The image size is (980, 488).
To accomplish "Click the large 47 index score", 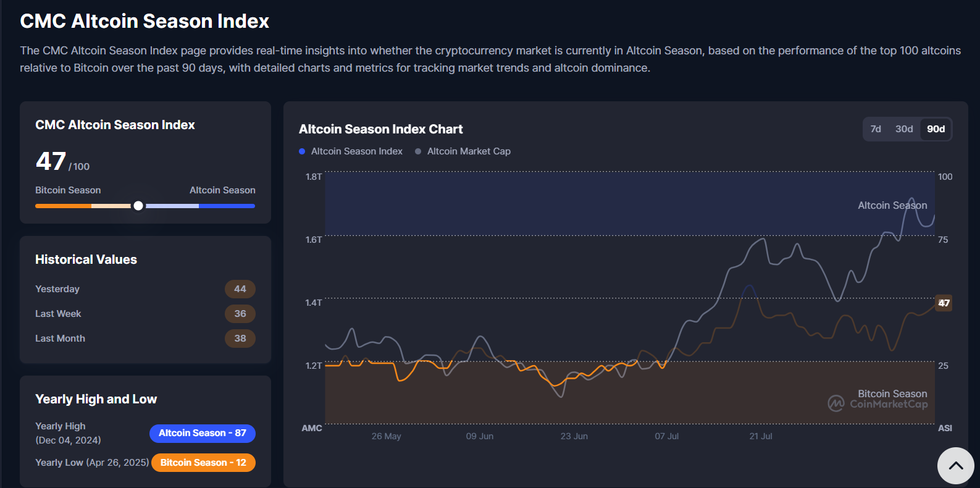I will (51, 161).
